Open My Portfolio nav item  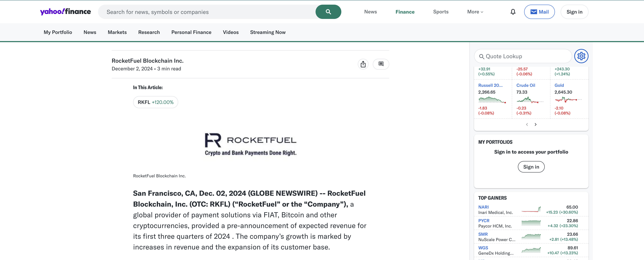58,32
